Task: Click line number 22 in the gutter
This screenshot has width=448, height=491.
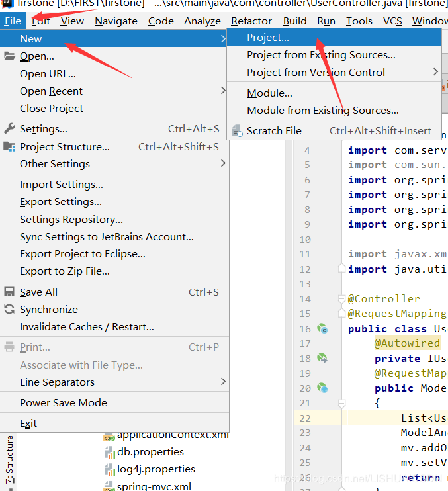Action: click(304, 418)
